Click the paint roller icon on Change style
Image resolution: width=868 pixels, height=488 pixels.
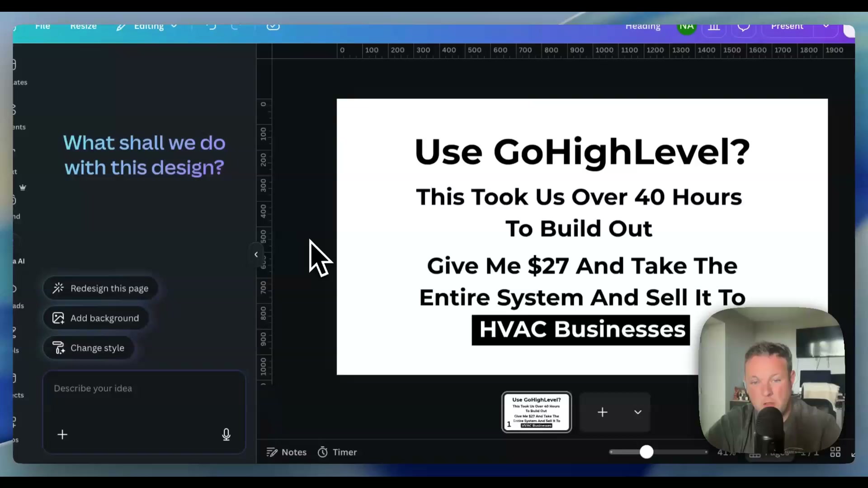click(58, 348)
